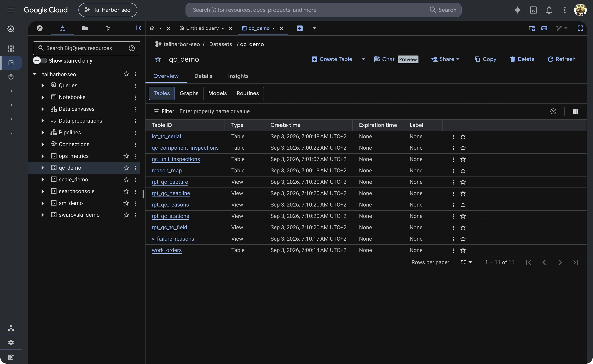Toggle full screen mode icon

pos(580,28)
